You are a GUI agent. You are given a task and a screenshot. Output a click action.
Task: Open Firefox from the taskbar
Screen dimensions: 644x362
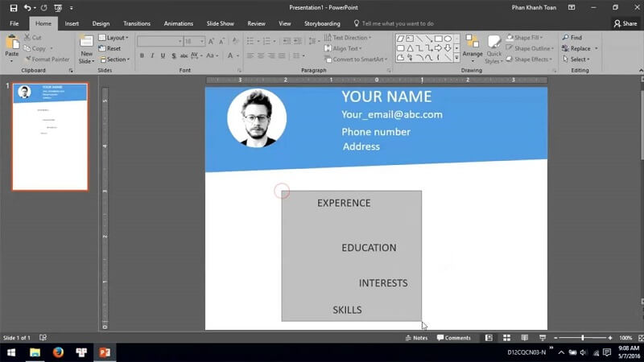click(58, 352)
